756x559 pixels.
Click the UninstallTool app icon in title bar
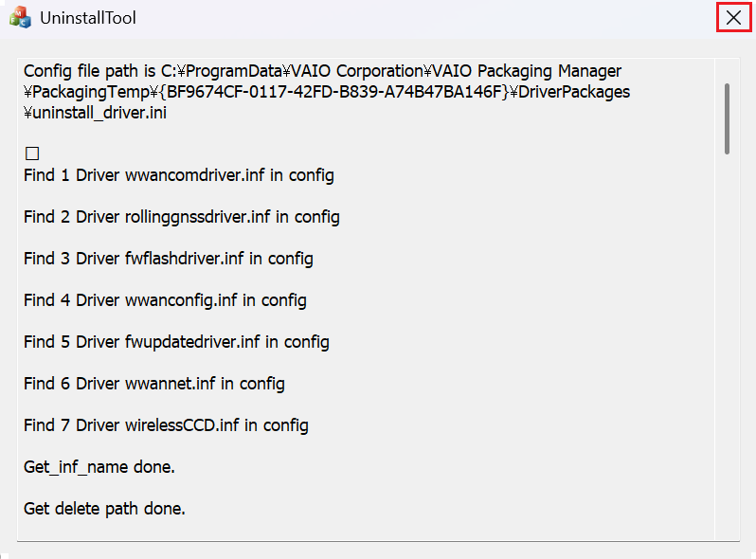pos(20,17)
